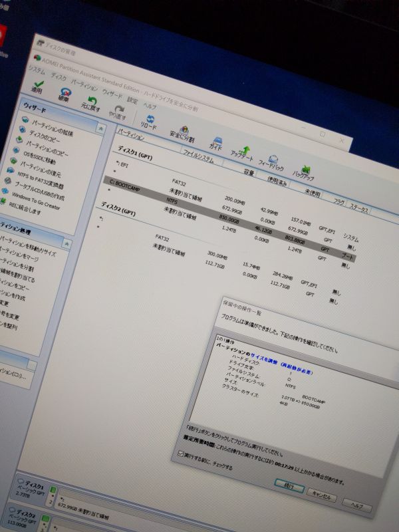
Task: Choose パーティションを作成 operation in sidebar
Action: (x=13, y=294)
